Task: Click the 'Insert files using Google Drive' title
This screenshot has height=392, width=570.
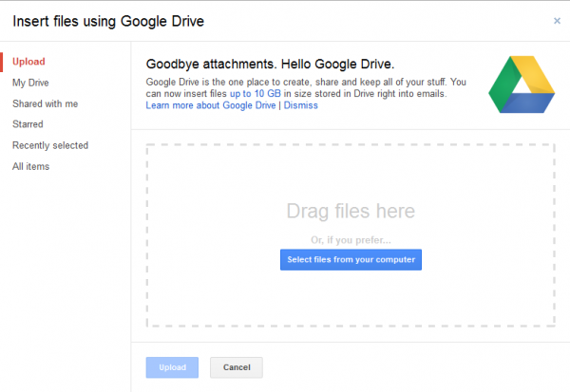Action: pos(108,21)
